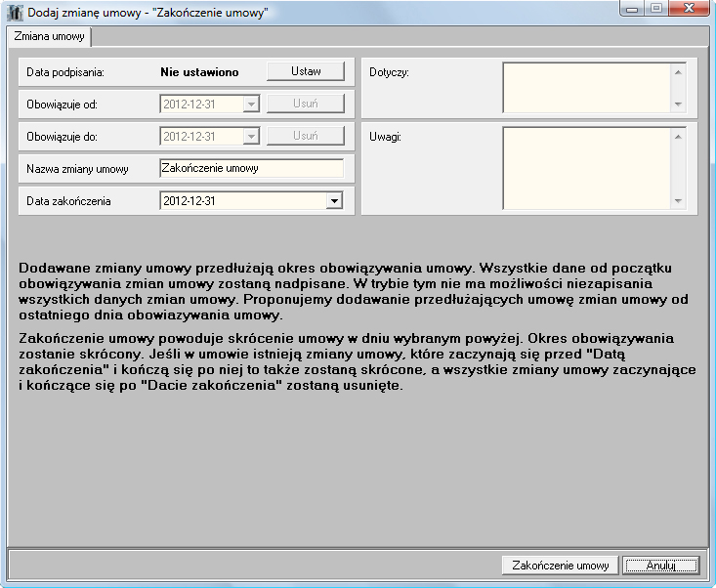Maximize the dialog window
This screenshot has width=716, height=588.
pos(656,9)
